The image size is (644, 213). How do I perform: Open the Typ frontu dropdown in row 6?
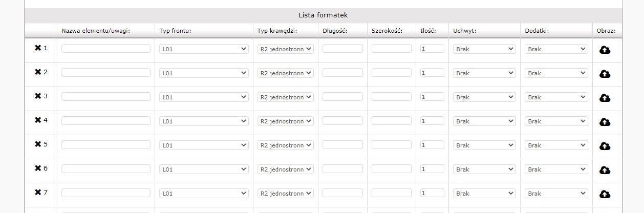tap(204, 169)
